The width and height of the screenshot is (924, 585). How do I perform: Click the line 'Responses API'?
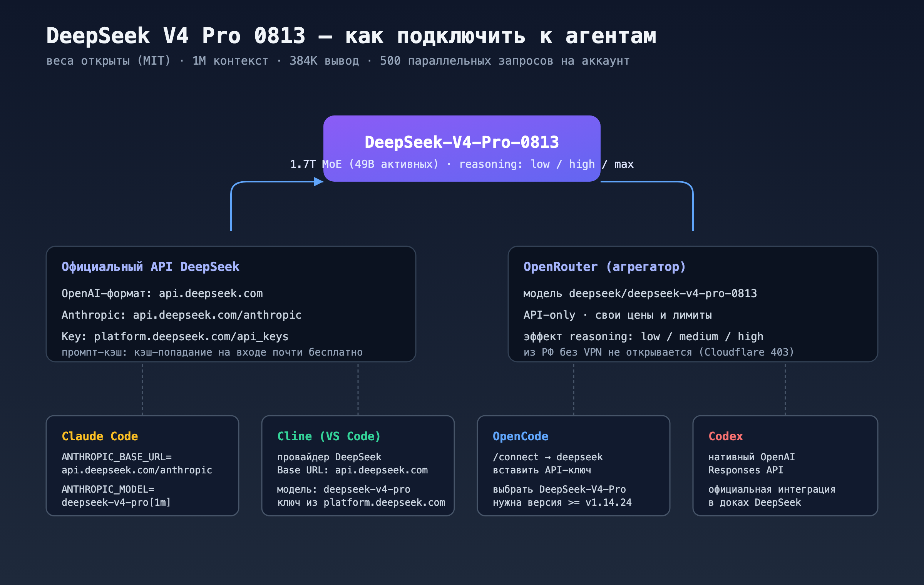[x=746, y=470]
